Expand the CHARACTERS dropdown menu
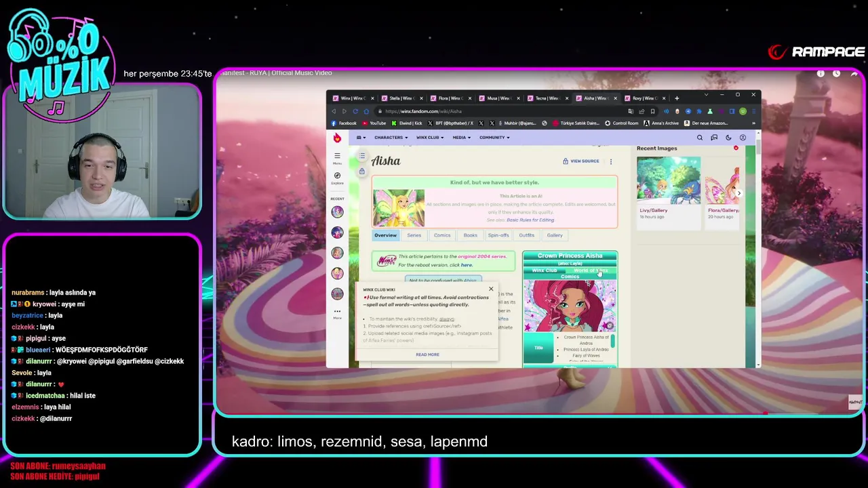The width and height of the screenshot is (868, 488). (391, 138)
